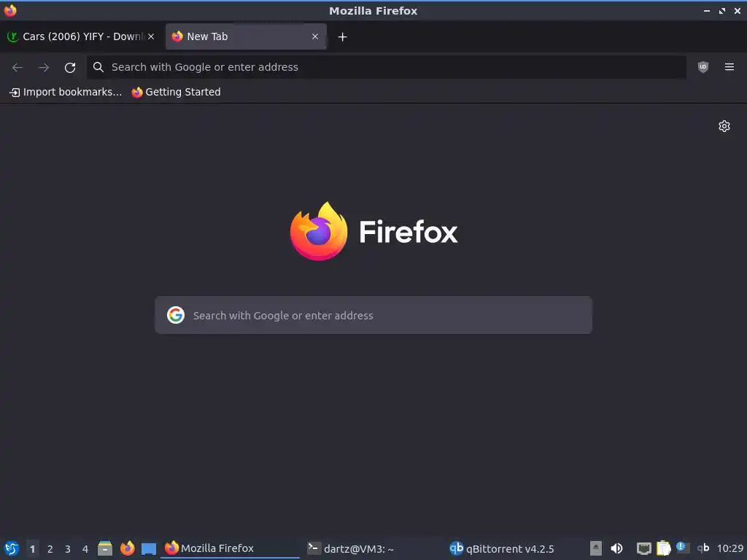Focus the address bar search field
The image size is (747, 560).
(387, 67)
